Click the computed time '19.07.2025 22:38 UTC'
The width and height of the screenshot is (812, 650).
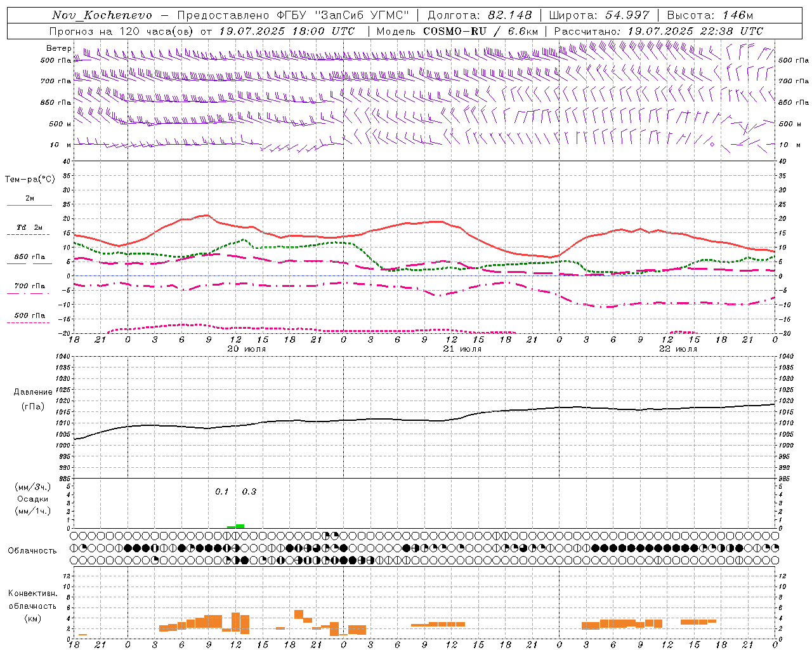(695, 31)
